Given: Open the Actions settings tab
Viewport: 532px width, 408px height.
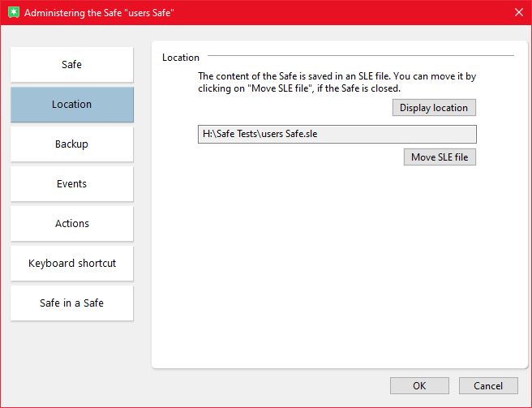Looking at the screenshot, I should pyautogui.click(x=71, y=224).
